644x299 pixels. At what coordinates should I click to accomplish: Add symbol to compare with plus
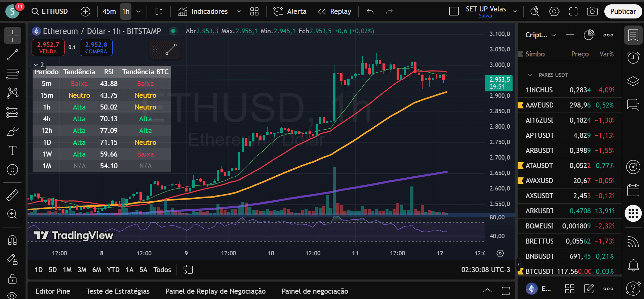coord(86,12)
